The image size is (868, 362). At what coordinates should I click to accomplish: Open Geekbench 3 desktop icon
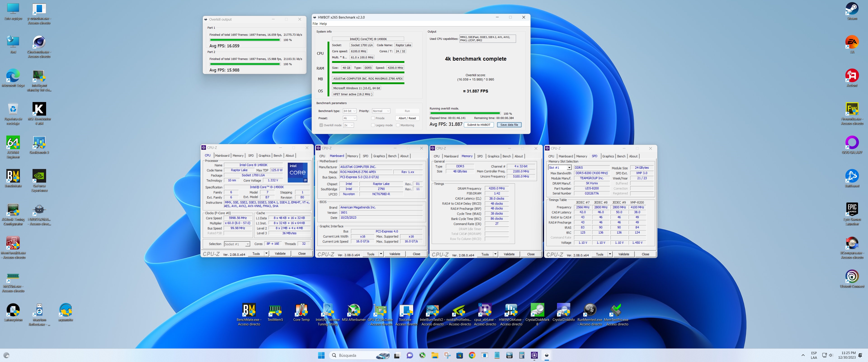click(x=39, y=145)
